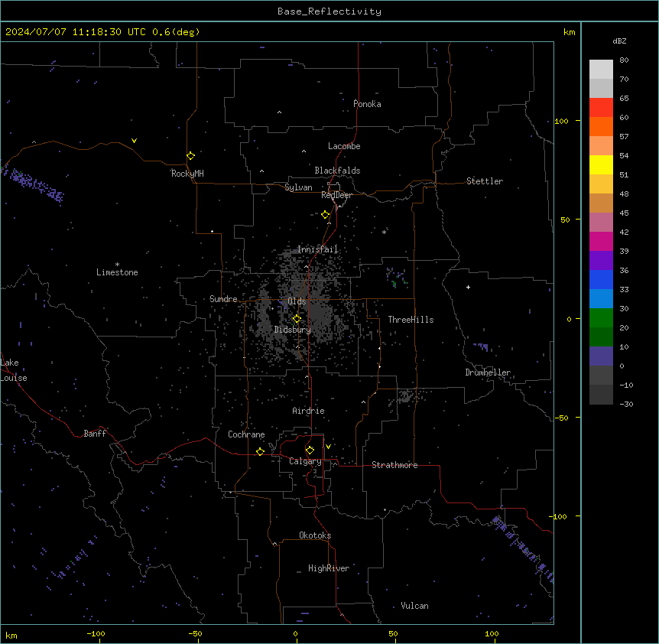Click the yellow V marker east of Calgary
The height and width of the screenshot is (644, 659).
(328, 447)
